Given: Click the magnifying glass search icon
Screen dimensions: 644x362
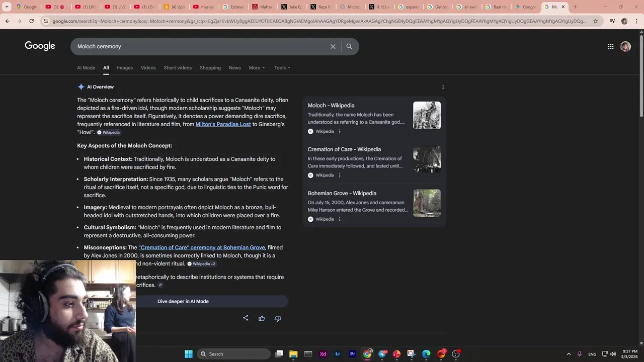Looking at the screenshot, I should 349,46.
